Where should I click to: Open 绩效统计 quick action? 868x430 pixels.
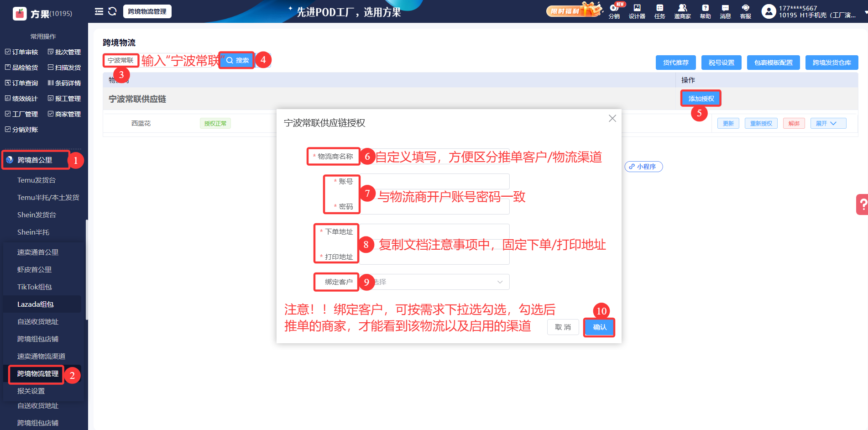coord(21,99)
